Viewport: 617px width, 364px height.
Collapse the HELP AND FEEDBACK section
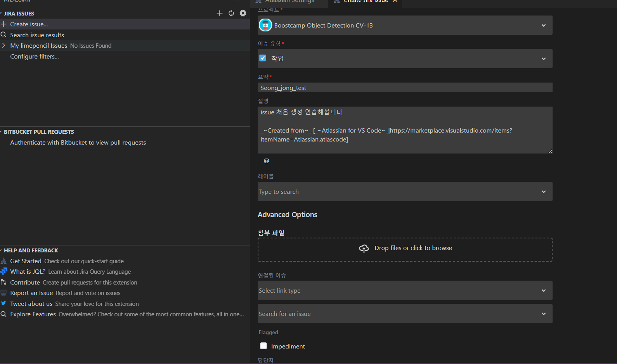31,250
